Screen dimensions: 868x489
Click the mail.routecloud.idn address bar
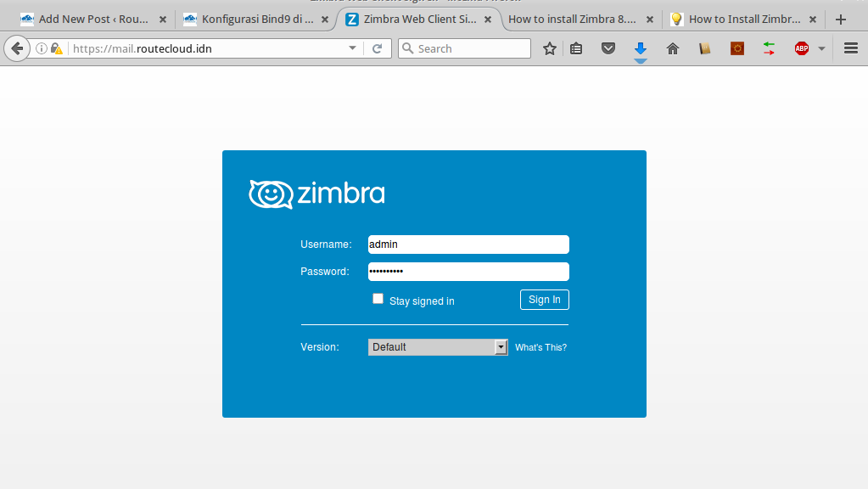click(x=210, y=48)
